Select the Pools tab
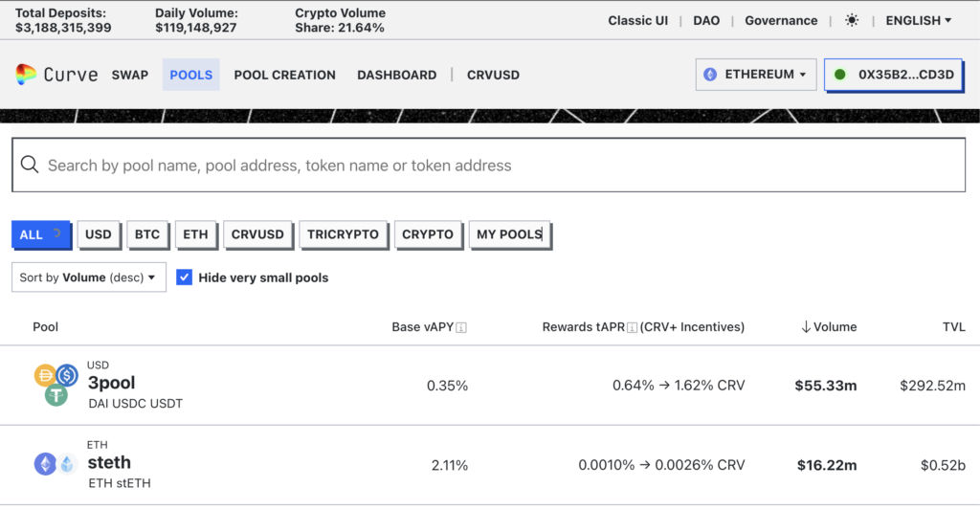Image resolution: width=980 pixels, height=510 pixels. (190, 75)
